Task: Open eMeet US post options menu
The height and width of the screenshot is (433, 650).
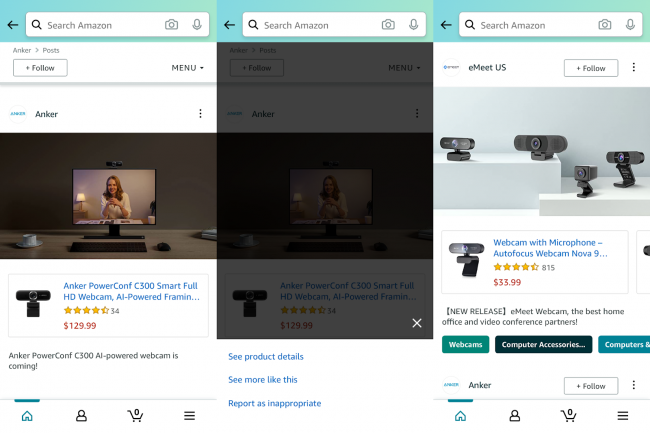Action: tap(633, 67)
